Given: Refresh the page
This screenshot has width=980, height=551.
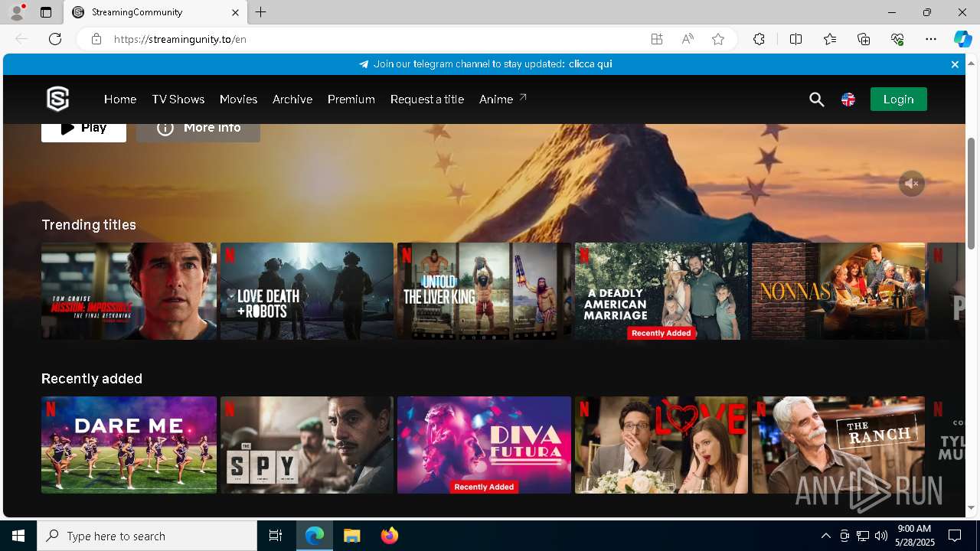Looking at the screenshot, I should click(55, 39).
